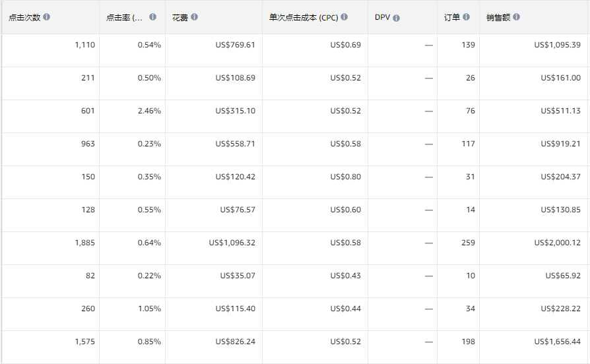Image resolution: width=590 pixels, height=364 pixels.
Task: Select sales value US$228.22
Action: click(561, 309)
